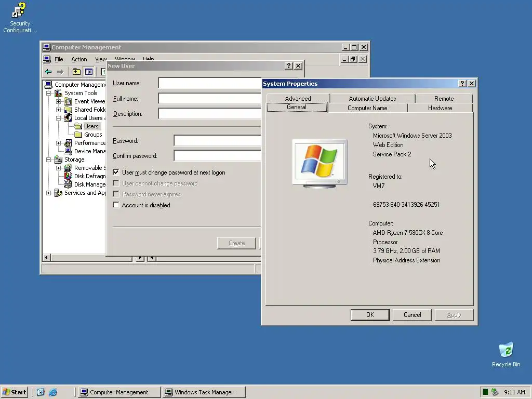Image resolution: width=532 pixels, height=399 pixels.
Task: Click the Users folder icon in tree
Action: [x=78, y=126]
